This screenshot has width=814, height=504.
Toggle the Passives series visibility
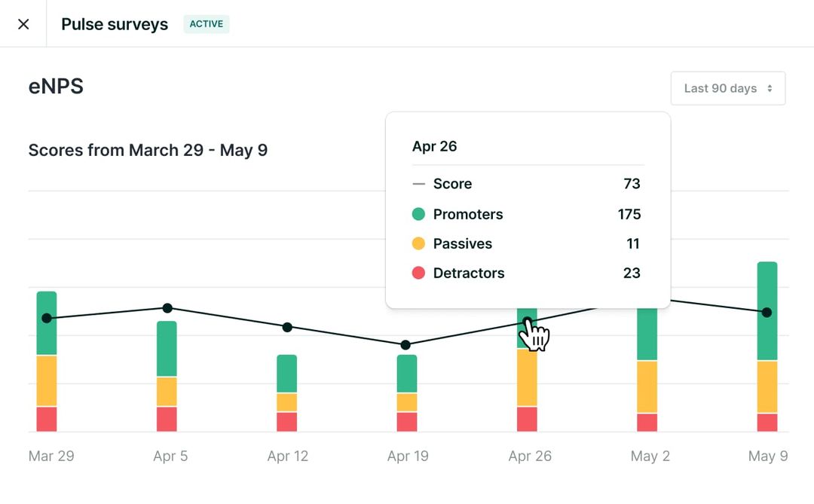(x=463, y=243)
